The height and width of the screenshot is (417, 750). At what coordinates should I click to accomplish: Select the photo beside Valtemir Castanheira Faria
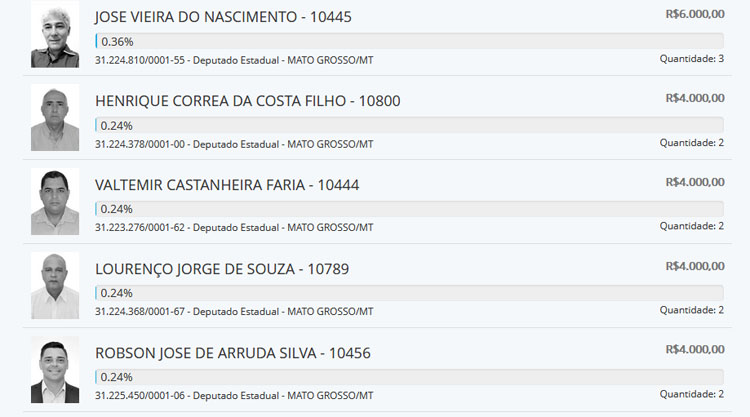55,202
